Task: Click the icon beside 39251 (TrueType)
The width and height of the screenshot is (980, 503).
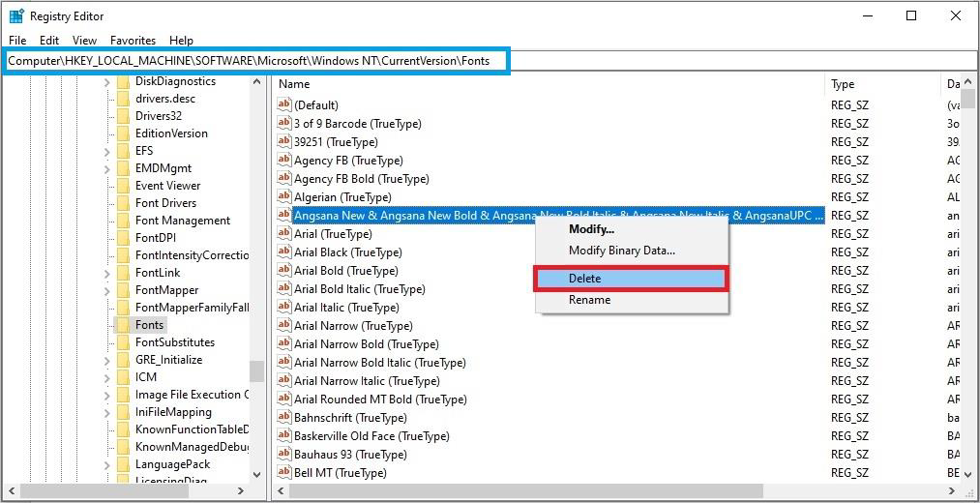Action: tap(284, 142)
